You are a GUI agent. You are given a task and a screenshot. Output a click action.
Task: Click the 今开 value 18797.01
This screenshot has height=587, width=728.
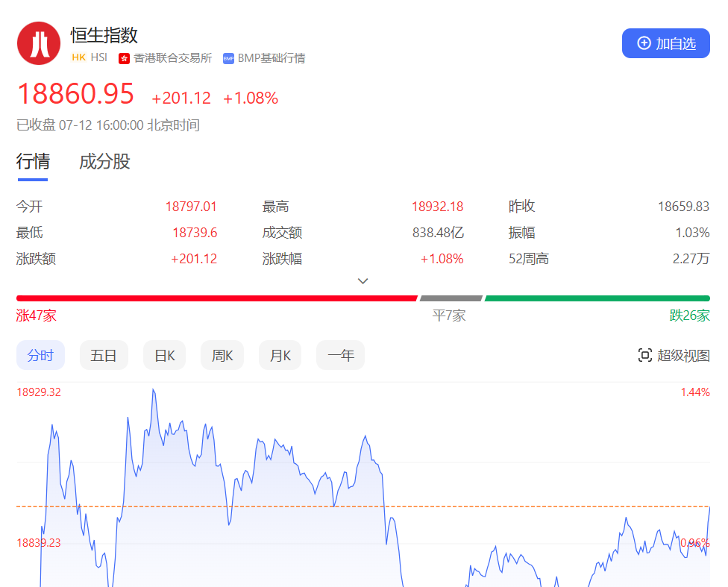191,206
